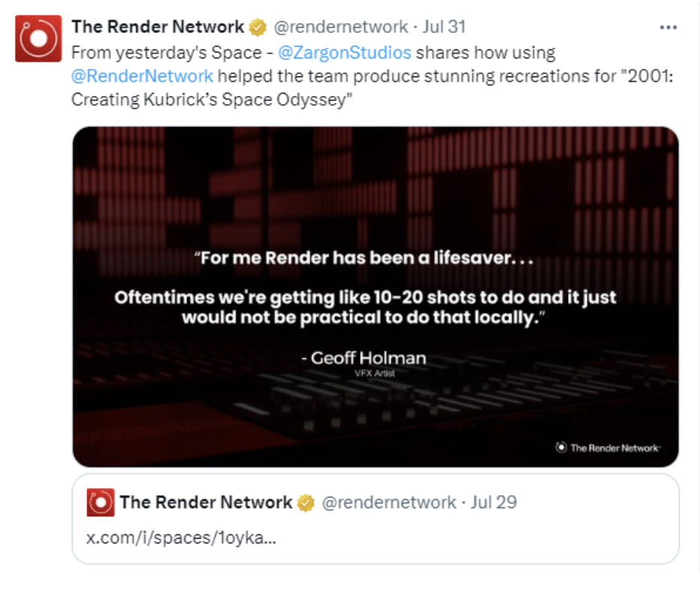Viewport: 700px width, 595px height.
Task: Open the Jul 29 quoted tweet timestamp
Action: click(494, 502)
